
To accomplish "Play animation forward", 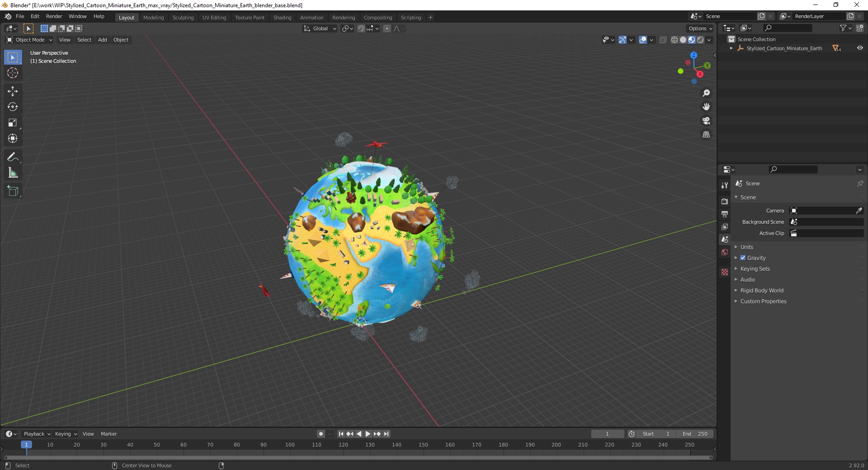I will pyautogui.click(x=368, y=434).
